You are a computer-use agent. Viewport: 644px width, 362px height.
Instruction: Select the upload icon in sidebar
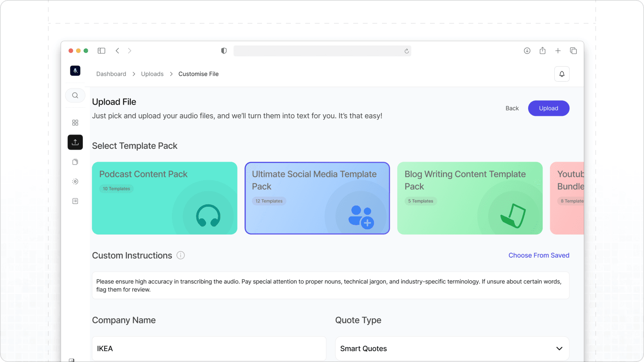coord(75,142)
